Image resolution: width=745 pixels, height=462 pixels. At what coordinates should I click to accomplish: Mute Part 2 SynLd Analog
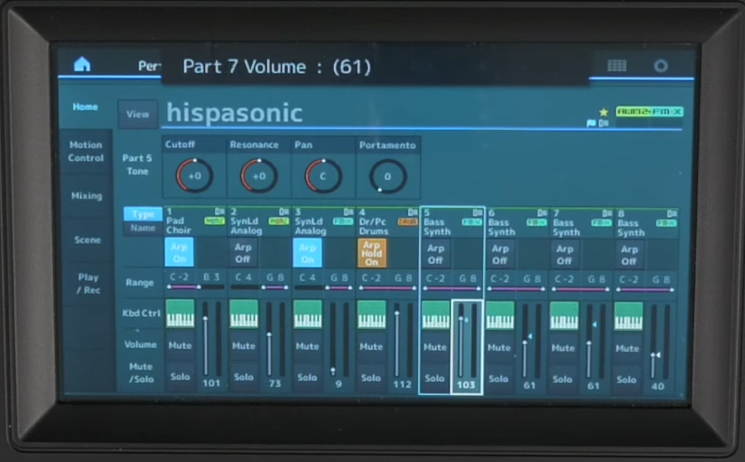244,347
